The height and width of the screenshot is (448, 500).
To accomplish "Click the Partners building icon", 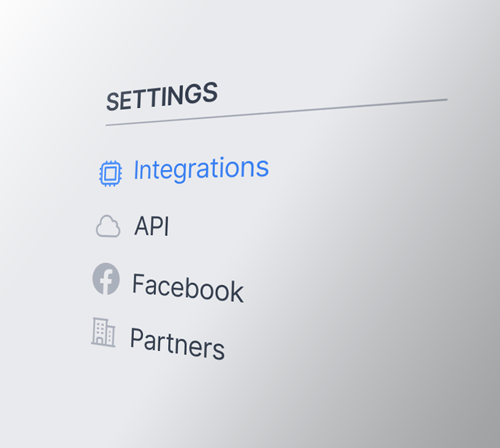I will tap(103, 332).
